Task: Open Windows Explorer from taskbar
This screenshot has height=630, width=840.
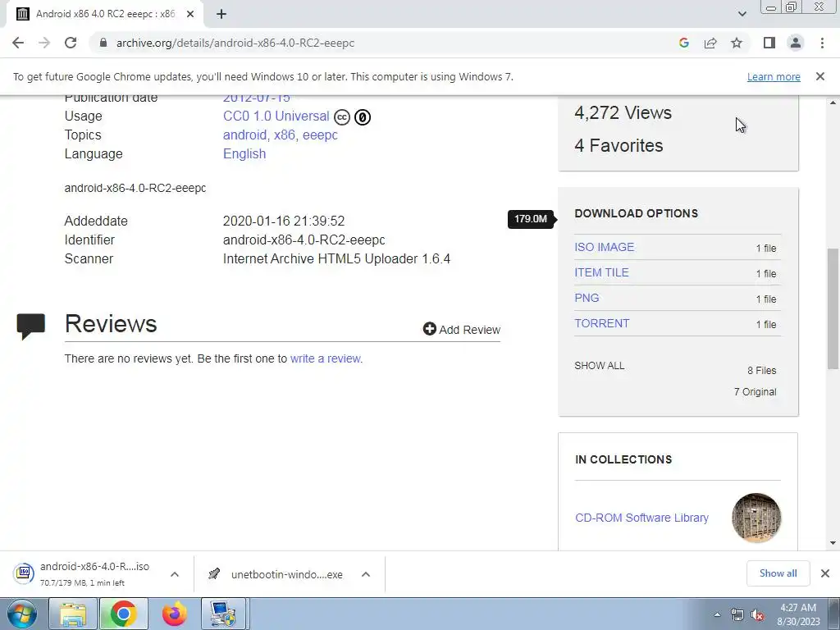Action: [73, 614]
